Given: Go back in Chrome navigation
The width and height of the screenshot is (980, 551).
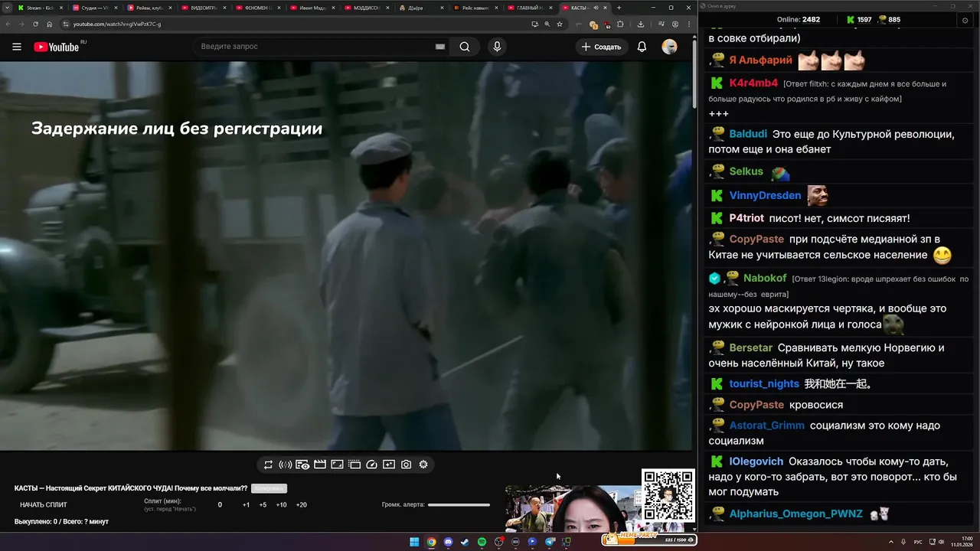Looking at the screenshot, I should 8,24.
